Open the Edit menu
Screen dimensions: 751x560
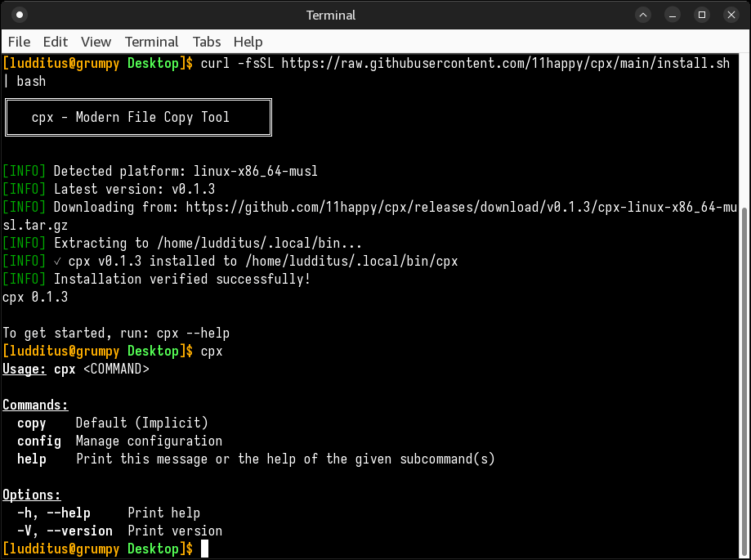click(56, 42)
